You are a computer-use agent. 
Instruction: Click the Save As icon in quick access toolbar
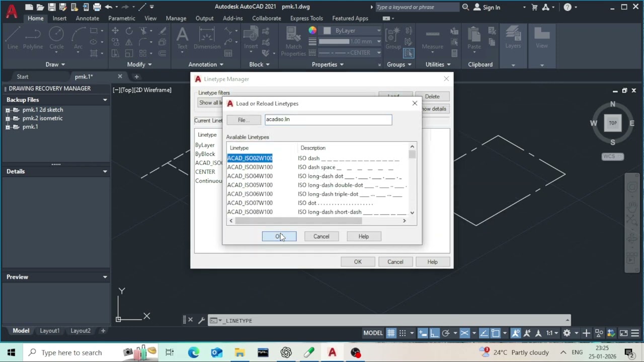[x=63, y=7]
